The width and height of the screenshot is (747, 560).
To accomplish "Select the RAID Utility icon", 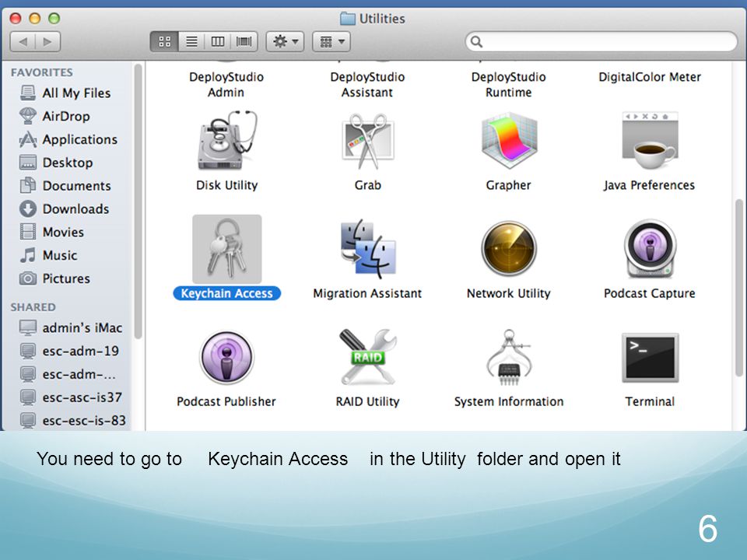I will pos(368,357).
